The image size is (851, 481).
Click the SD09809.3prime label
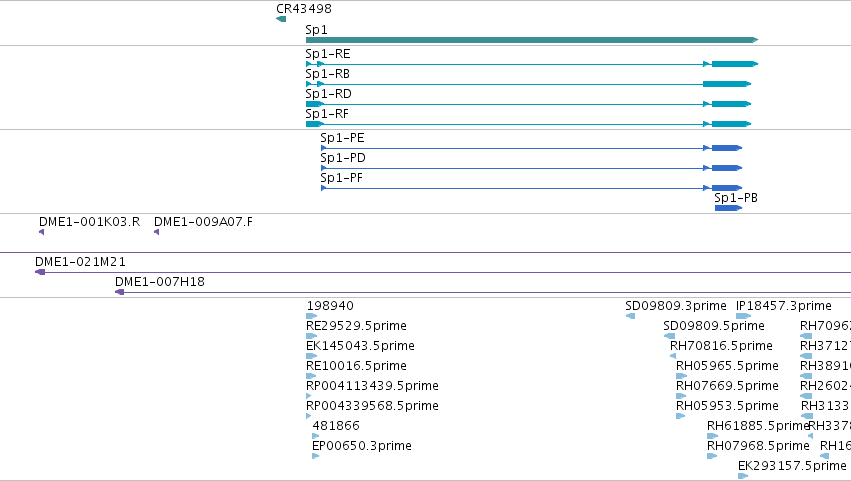676,306
